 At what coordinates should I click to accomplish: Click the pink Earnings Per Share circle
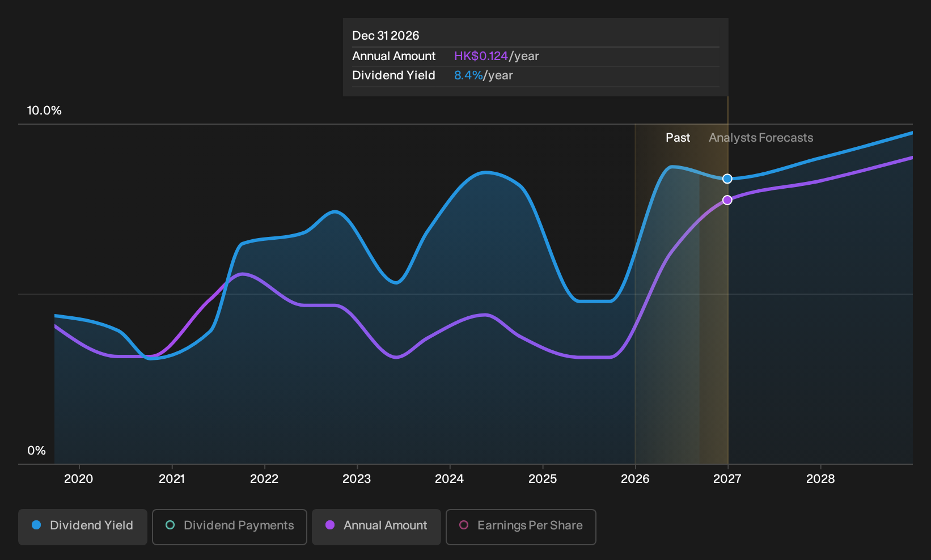(x=464, y=525)
